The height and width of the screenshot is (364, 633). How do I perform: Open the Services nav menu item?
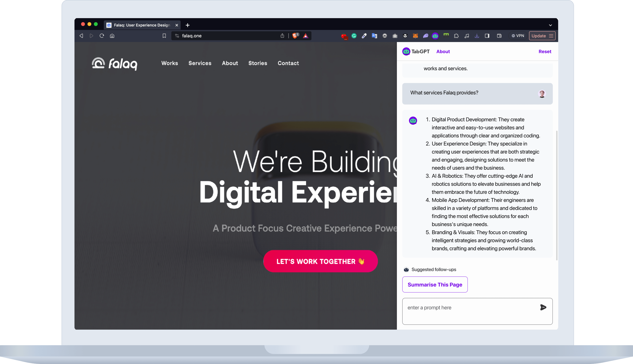coord(200,63)
